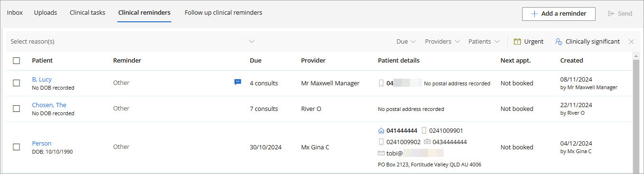Click the email envelope icon beside tobi@
Screen dimensions: 644x174
[381, 153]
